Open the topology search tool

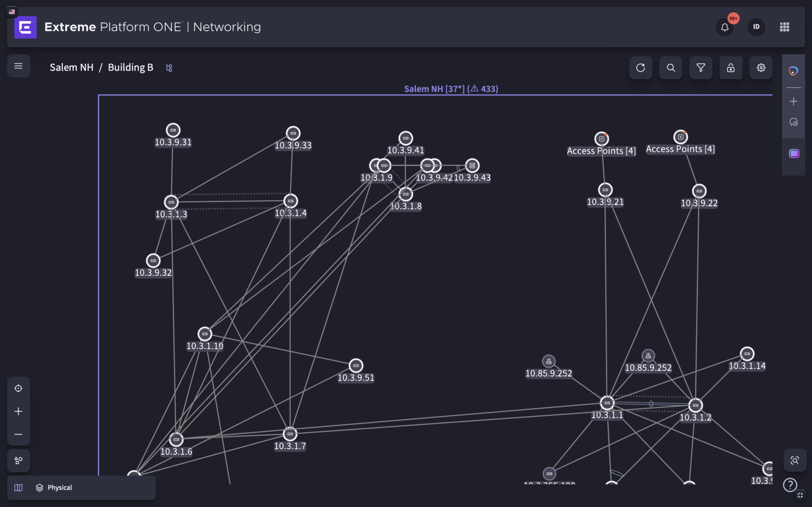[671, 68]
